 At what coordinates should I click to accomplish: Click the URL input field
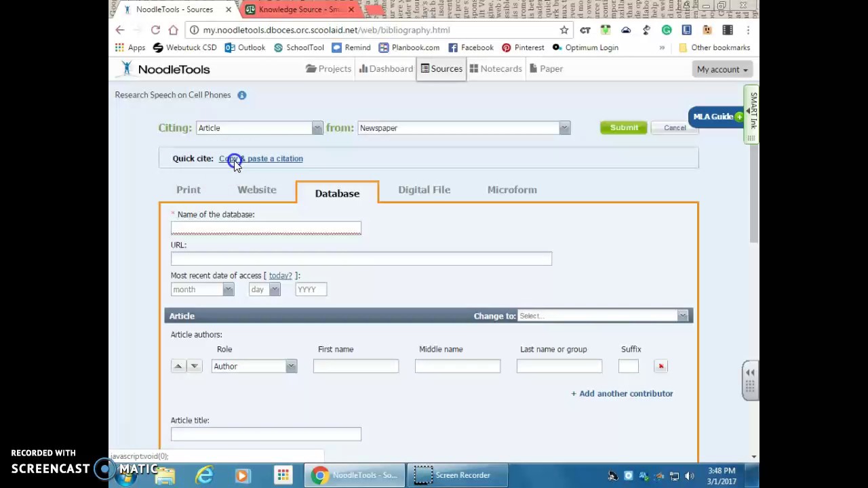361,258
